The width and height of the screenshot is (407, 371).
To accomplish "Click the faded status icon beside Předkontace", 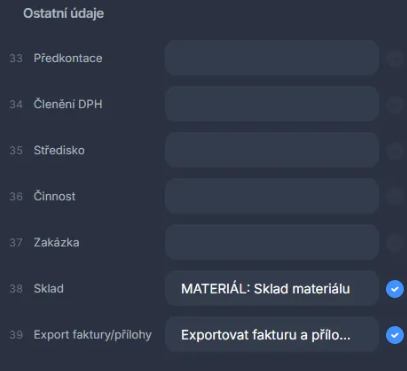I will point(395,59).
